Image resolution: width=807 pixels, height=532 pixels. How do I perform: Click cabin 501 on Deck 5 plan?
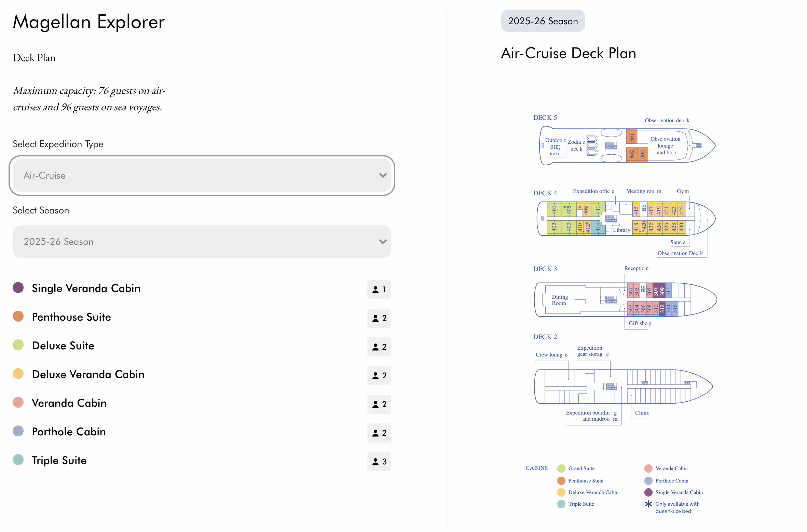click(x=631, y=137)
